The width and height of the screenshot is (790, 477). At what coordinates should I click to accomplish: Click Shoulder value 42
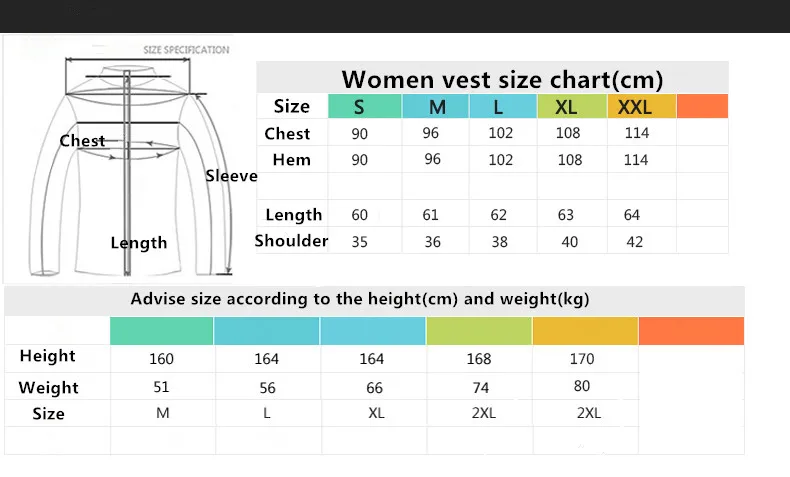point(635,242)
